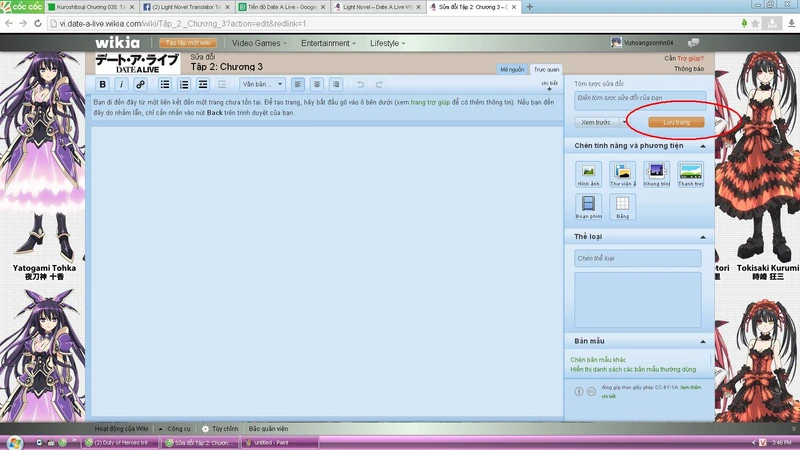This screenshot has height=450, width=800.
Task: Toggle bold formatting in the editor toolbar
Action: (103, 85)
